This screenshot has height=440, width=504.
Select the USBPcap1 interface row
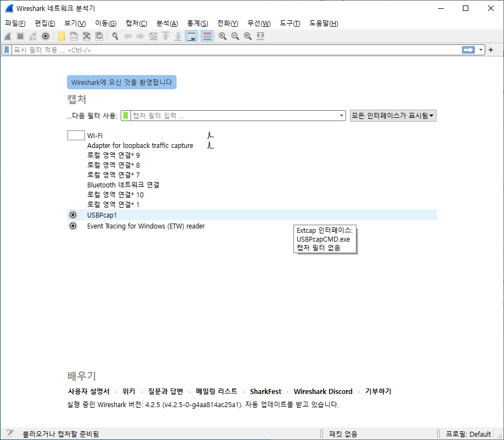pyautogui.click(x=252, y=215)
